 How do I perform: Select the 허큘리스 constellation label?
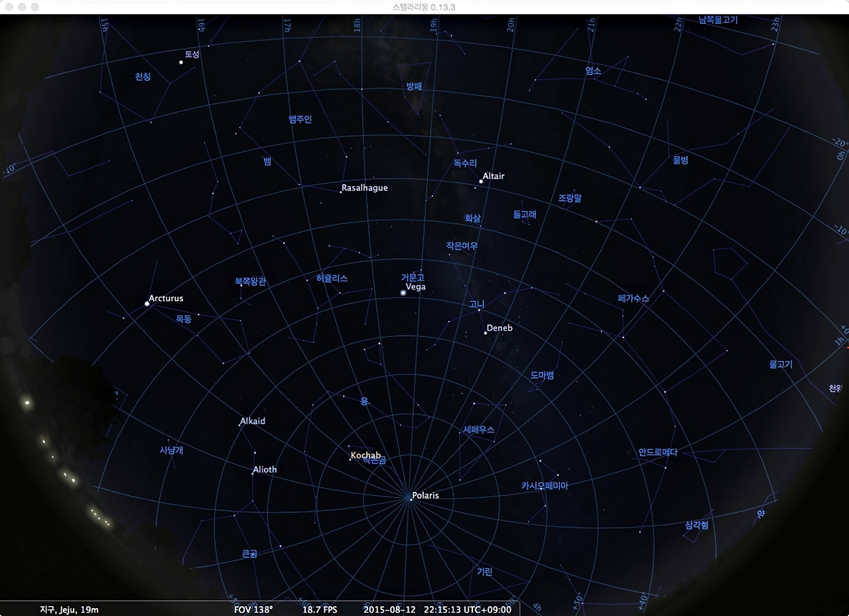pyautogui.click(x=332, y=278)
